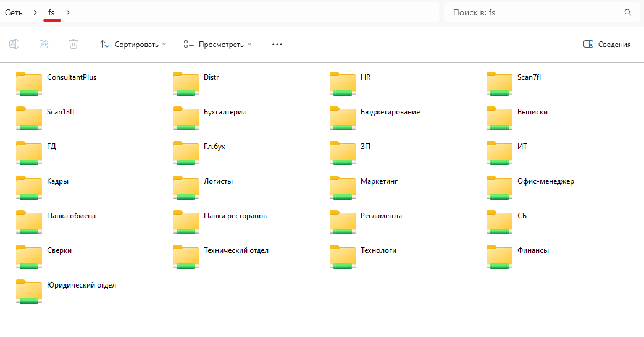Viewport: 644px width, 337px height.
Task: Click the Share icon in toolbar
Action: (44, 44)
